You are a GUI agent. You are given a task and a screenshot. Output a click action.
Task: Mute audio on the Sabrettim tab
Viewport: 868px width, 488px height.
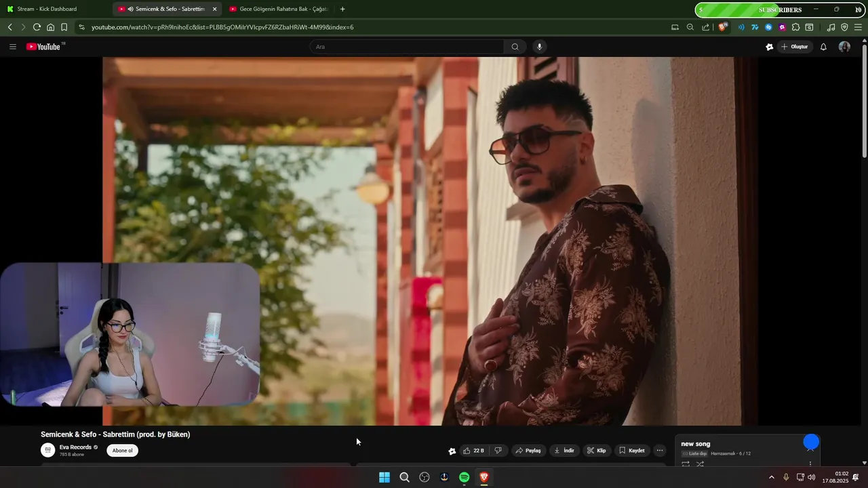tap(130, 9)
